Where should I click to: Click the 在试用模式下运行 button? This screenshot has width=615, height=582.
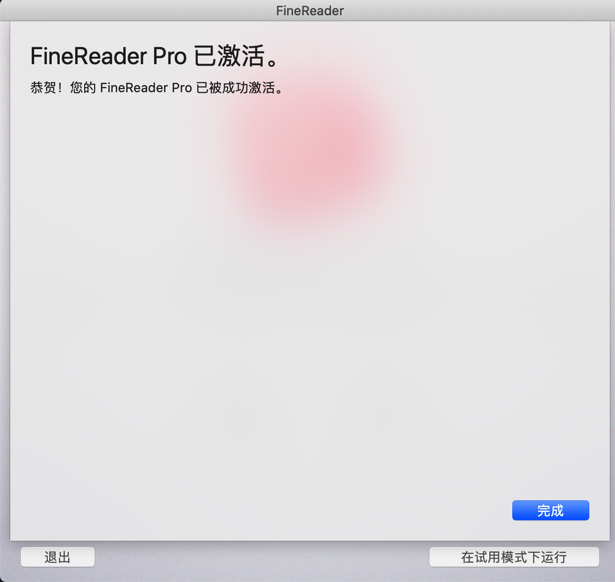(514, 557)
